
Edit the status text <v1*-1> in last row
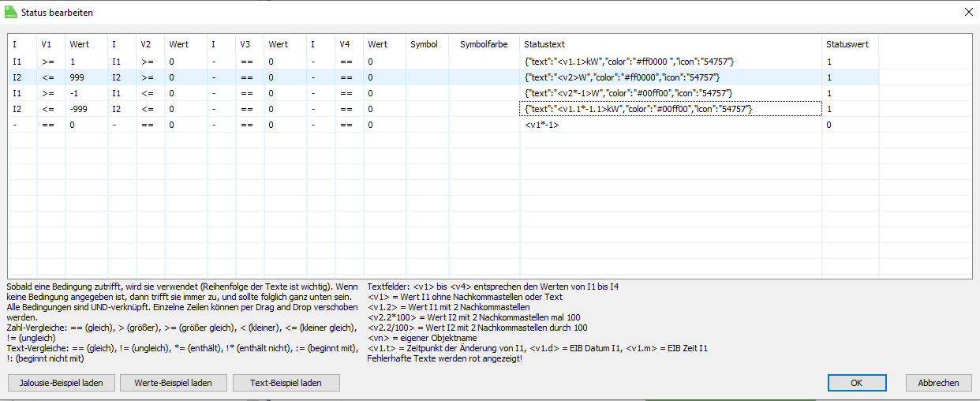coord(541,125)
